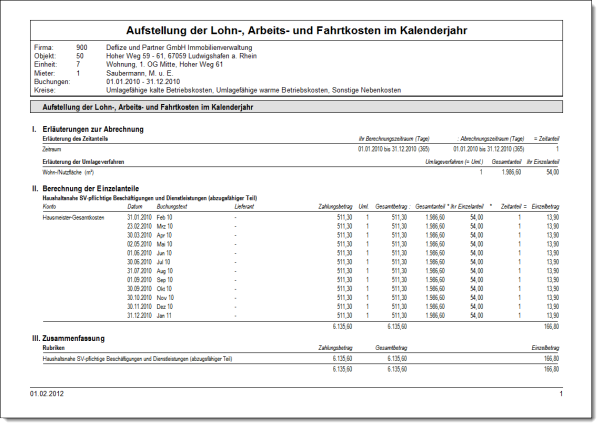Click section II total Einzelbetrag '166,80'

coord(551,327)
